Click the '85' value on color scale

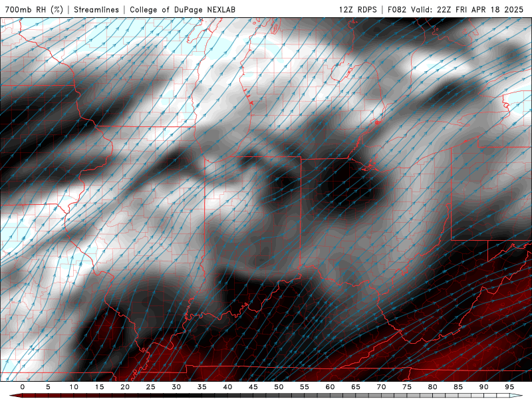458,387
